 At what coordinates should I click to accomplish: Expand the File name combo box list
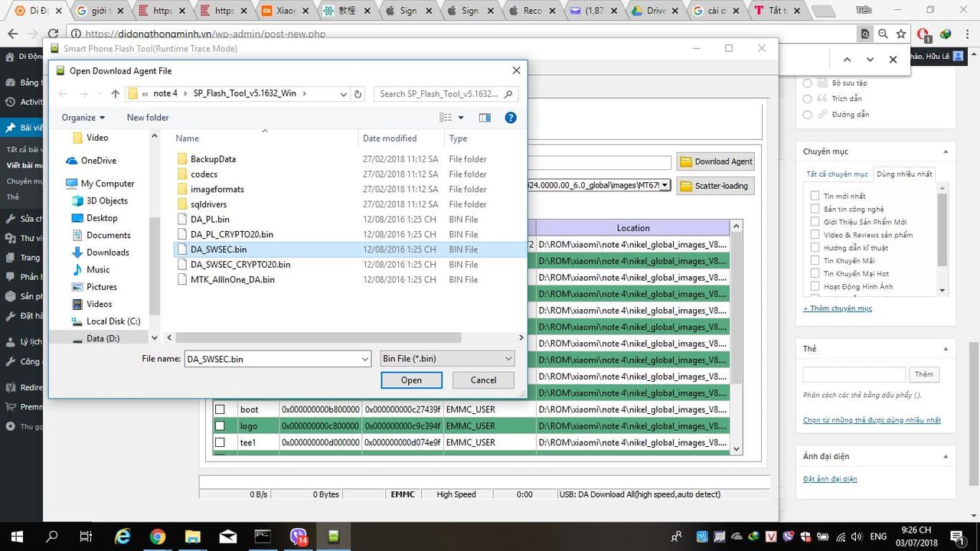365,359
